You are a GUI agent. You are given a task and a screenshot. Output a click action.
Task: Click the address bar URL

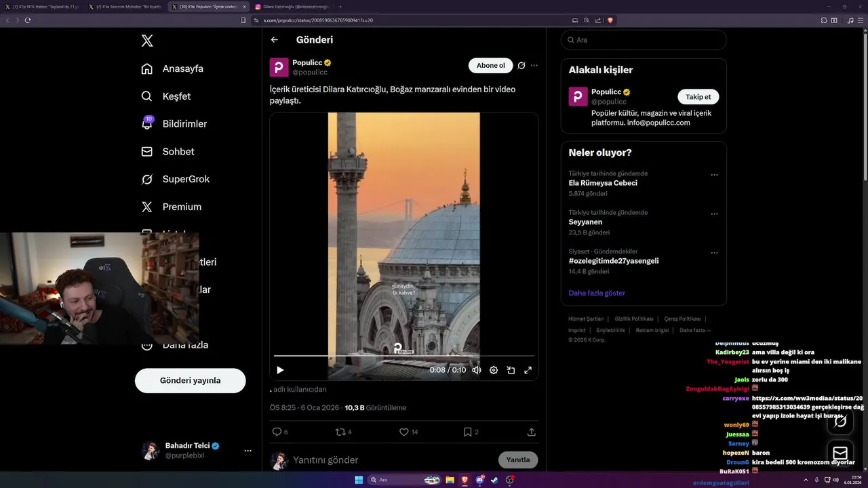318,20
